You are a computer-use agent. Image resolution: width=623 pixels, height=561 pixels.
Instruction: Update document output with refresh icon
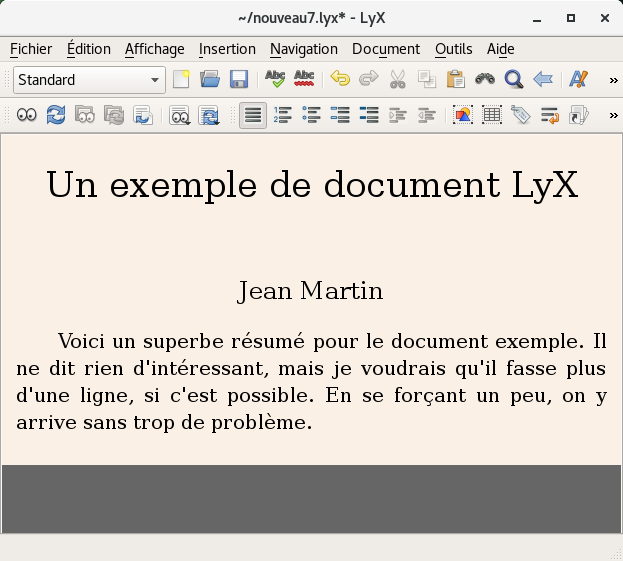coord(56,115)
